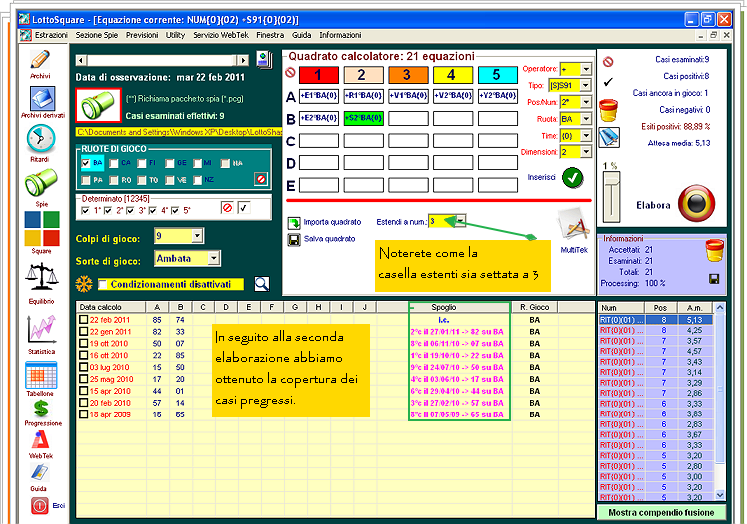Open the Previsioni menu

[x=142, y=35]
